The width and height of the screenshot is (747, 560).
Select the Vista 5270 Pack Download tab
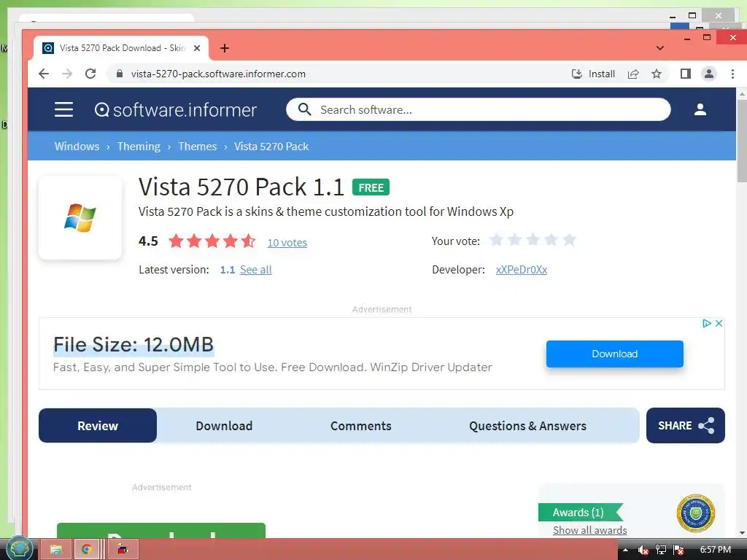pyautogui.click(x=121, y=48)
